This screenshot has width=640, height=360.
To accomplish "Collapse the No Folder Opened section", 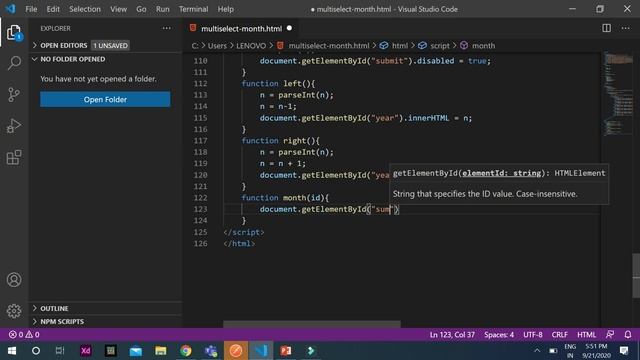I will click(69, 59).
